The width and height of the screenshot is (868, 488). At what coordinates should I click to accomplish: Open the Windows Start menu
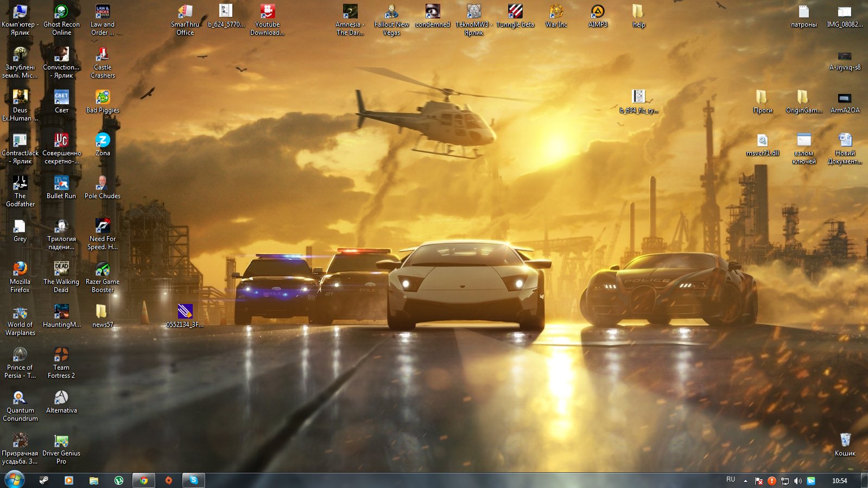14,480
